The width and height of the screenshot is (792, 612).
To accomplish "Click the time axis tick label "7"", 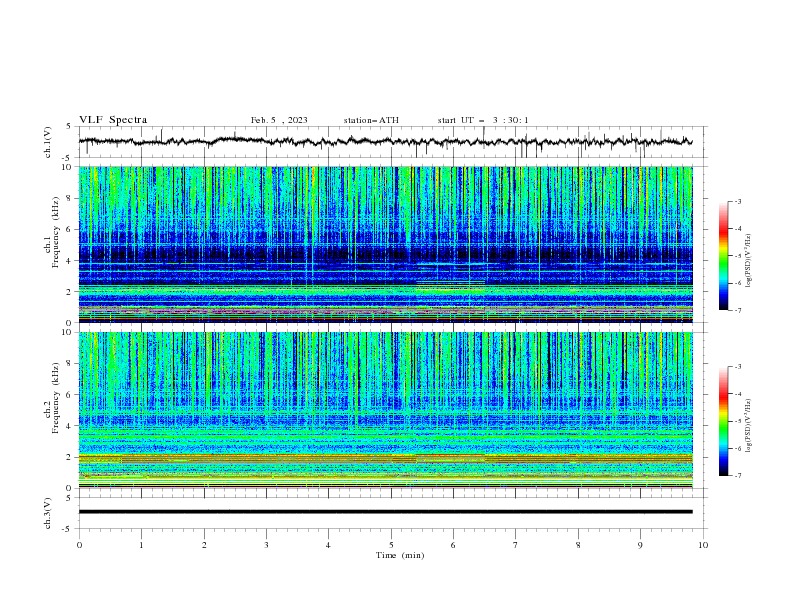I will click(516, 545).
